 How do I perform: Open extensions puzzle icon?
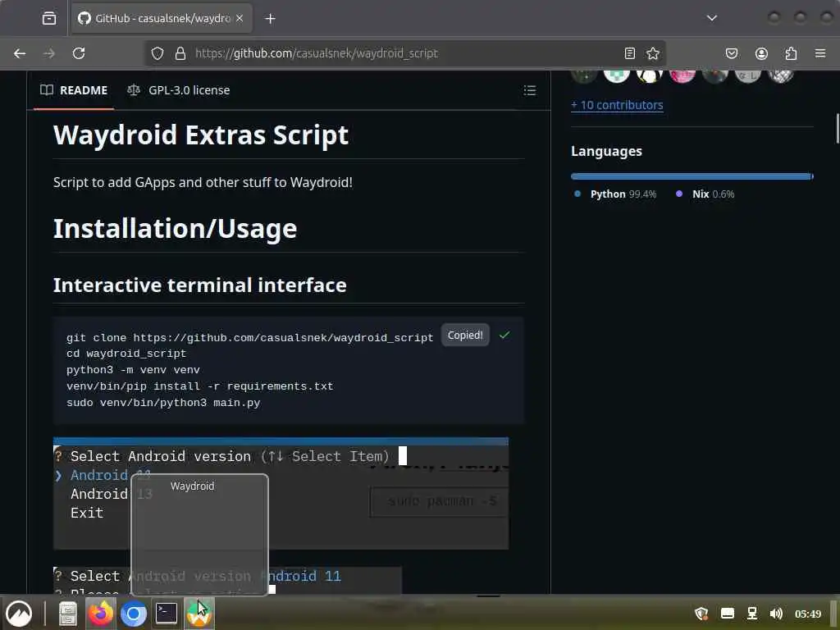[x=791, y=53]
